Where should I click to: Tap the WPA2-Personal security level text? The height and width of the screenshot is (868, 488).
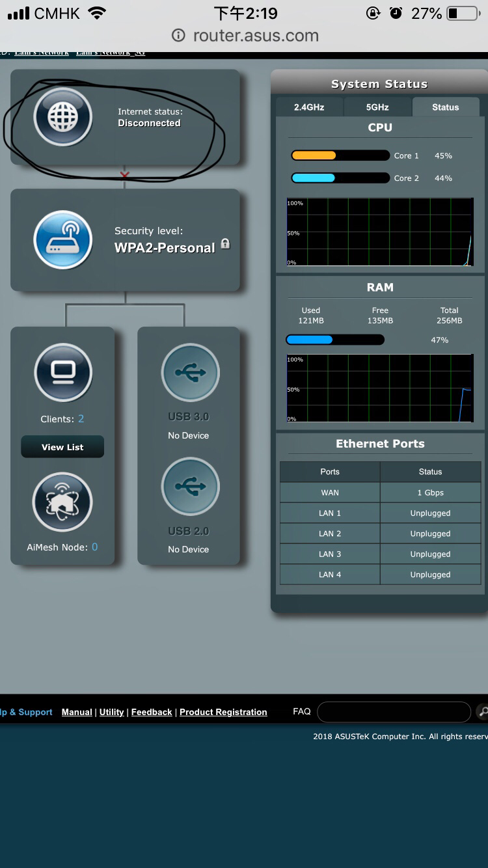[165, 248]
